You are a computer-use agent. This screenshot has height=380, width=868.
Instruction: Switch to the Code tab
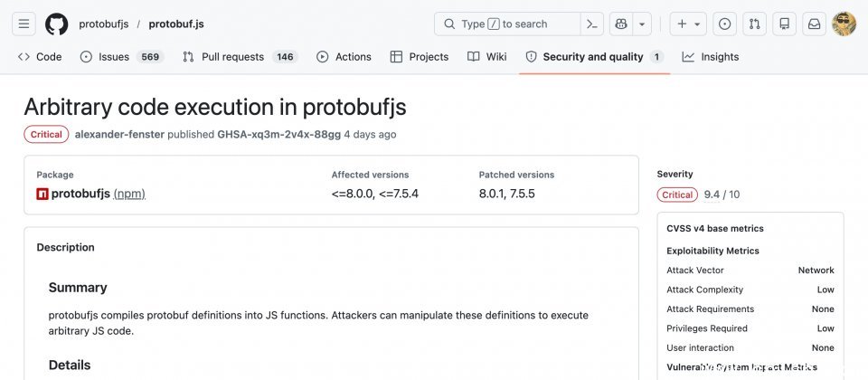point(40,56)
